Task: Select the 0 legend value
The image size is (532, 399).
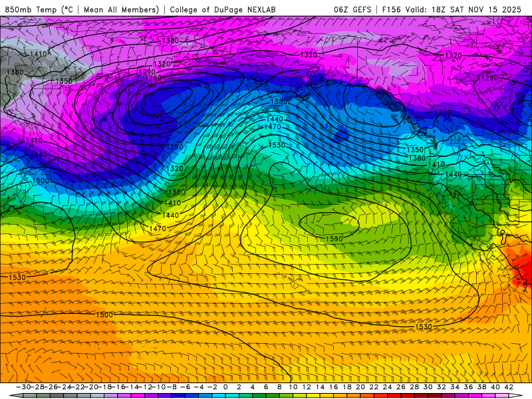Action: click(225, 387)
